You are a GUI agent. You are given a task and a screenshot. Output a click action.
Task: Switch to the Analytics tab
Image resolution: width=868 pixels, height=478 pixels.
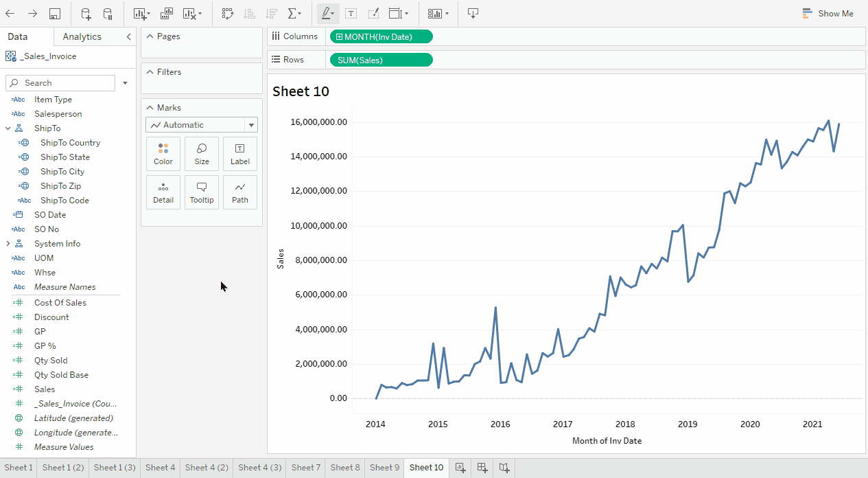pyautogui.click(x=82, y=37)
